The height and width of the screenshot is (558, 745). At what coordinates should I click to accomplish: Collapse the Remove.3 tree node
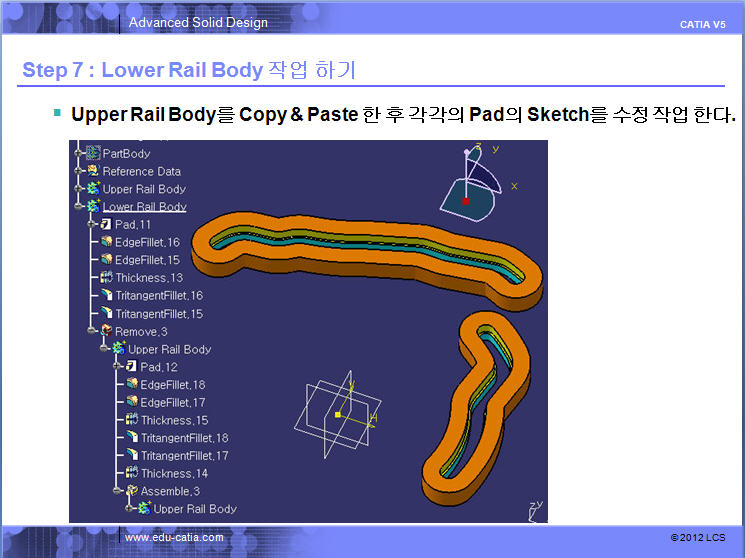(x=92, y=331)
